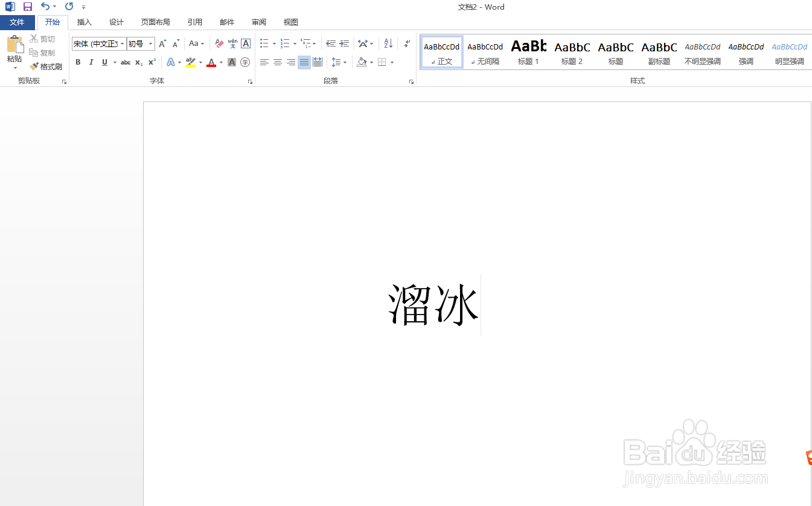
Task: Open the phonetic guide (拼音指南) icon
Action: click(232, 43)
